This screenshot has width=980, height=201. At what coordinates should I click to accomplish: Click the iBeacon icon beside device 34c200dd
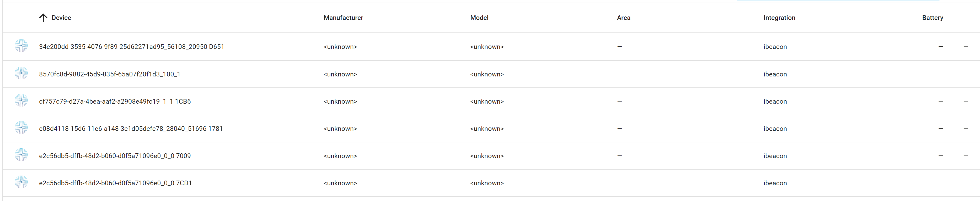tap(21, 46)
